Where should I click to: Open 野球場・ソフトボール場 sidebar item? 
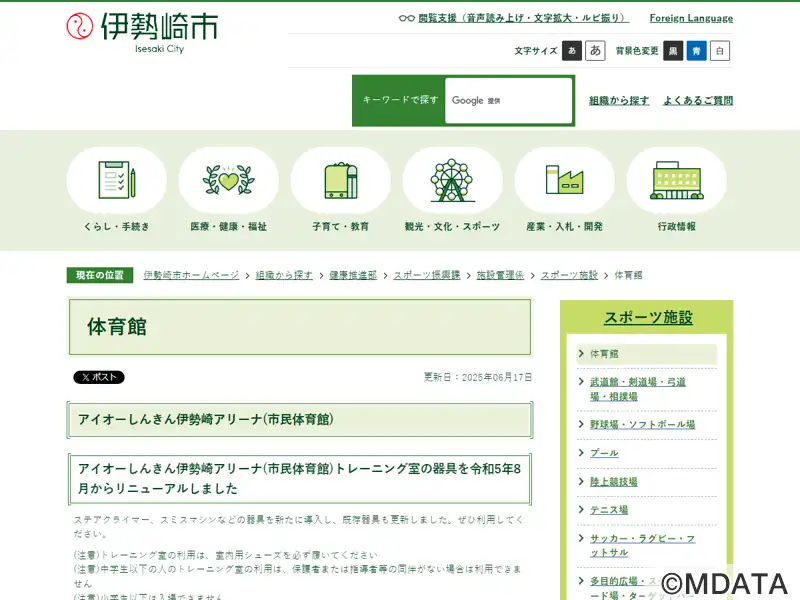point(642,424)
